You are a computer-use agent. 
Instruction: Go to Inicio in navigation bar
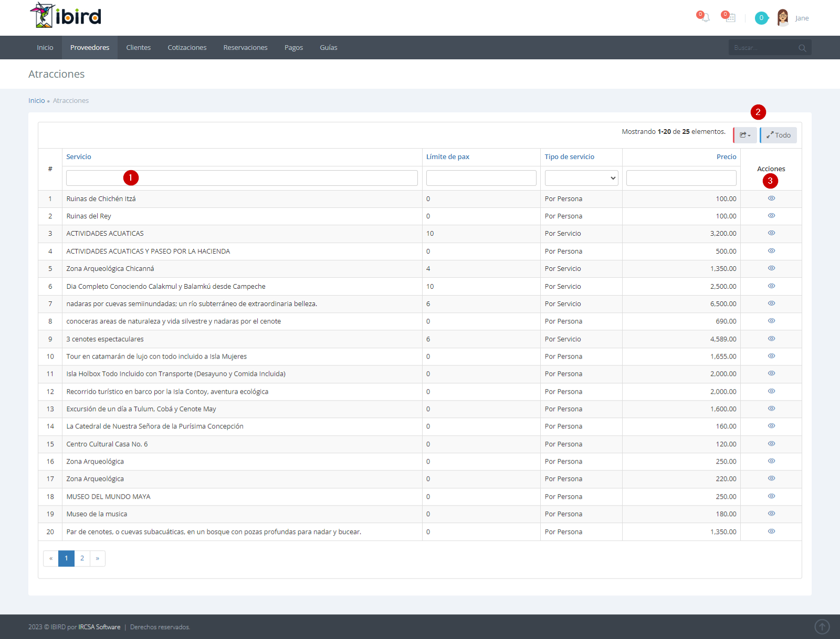pyautogui.click(x=45, y=48)
